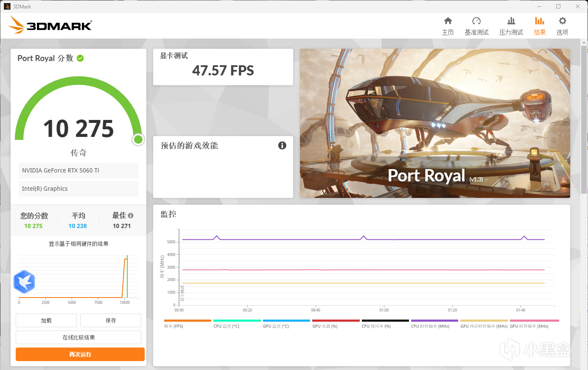
Task: Click the Intel(R) Graphics row
Action: click(78, 189)
